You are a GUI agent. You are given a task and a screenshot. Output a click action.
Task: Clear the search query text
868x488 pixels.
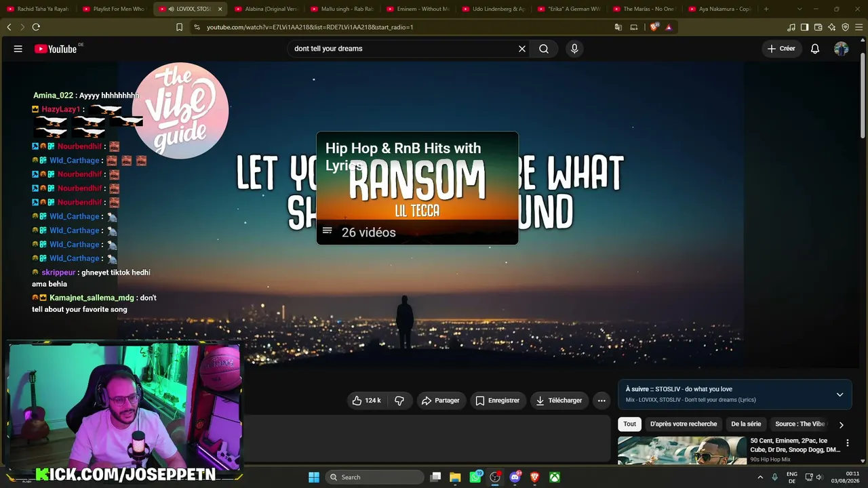522,49
